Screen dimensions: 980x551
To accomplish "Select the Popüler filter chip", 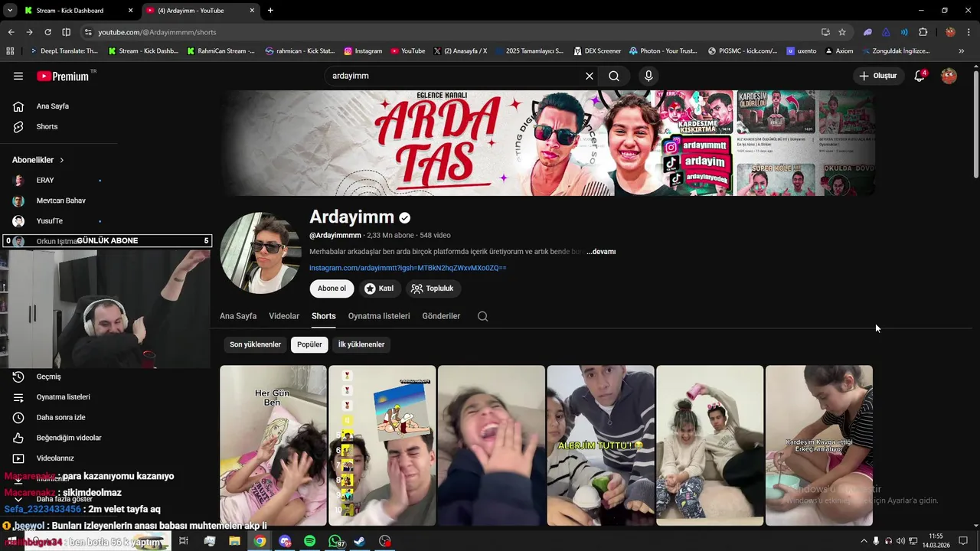I will (309, 344).
